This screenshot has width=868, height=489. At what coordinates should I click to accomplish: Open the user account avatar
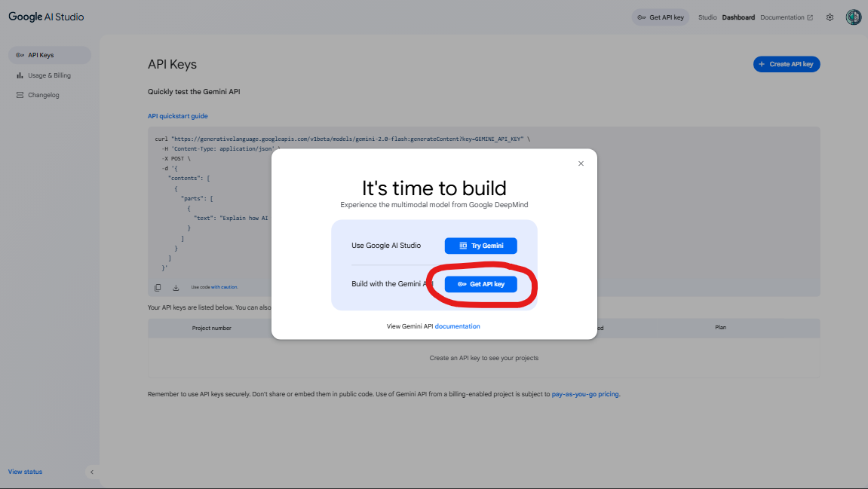pos(853,17)
